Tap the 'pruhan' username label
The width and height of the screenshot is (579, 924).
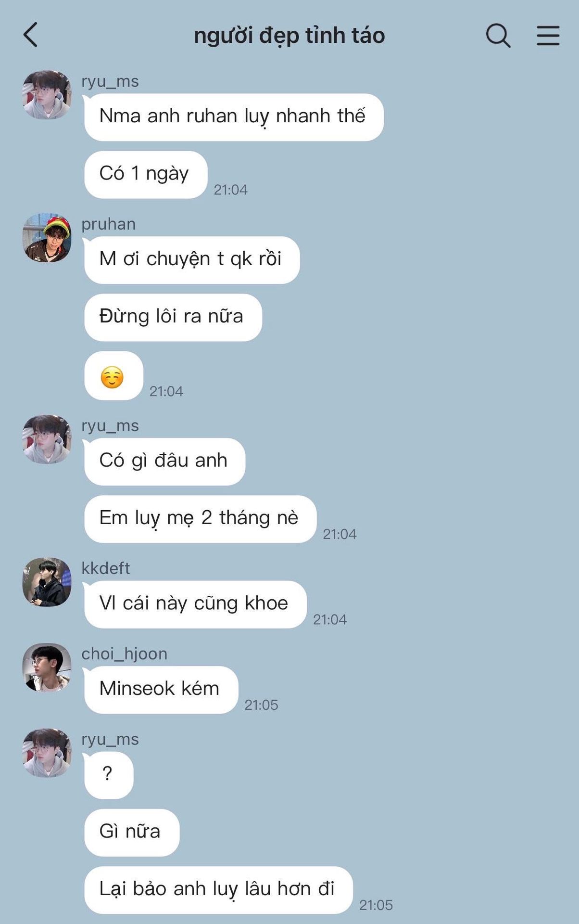pos(109,224)
